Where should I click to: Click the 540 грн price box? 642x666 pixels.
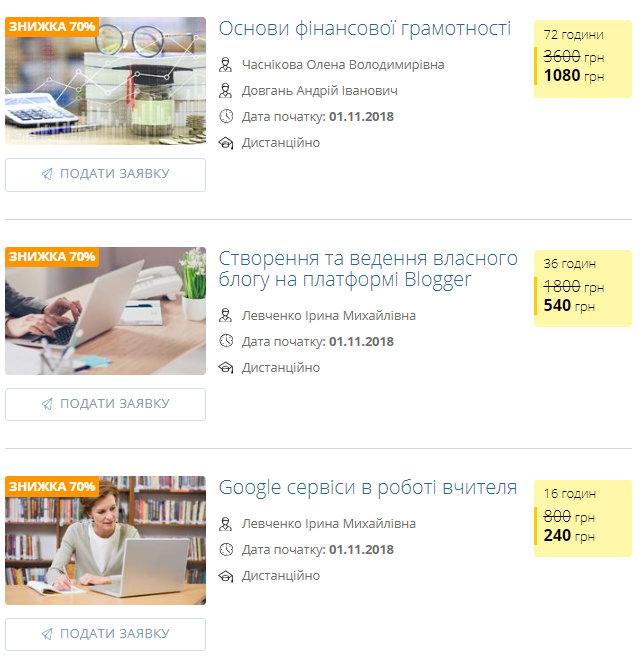[x=583, y=289]
